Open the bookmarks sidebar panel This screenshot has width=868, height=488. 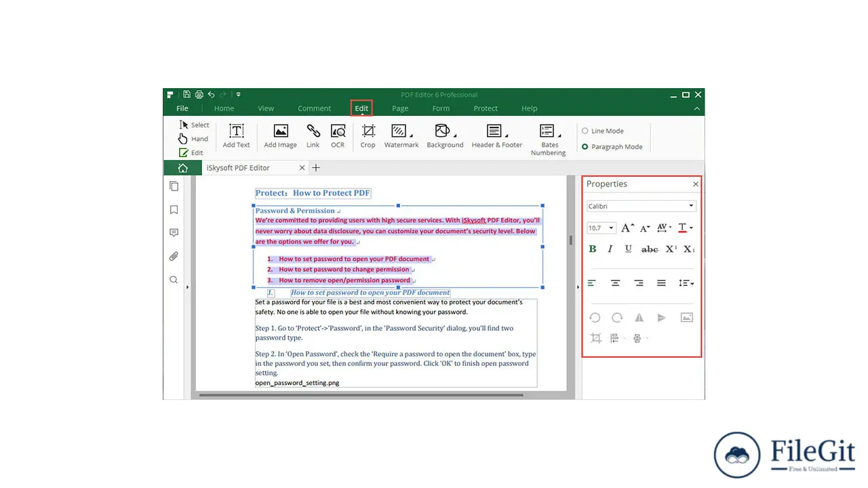coord(174,210)
